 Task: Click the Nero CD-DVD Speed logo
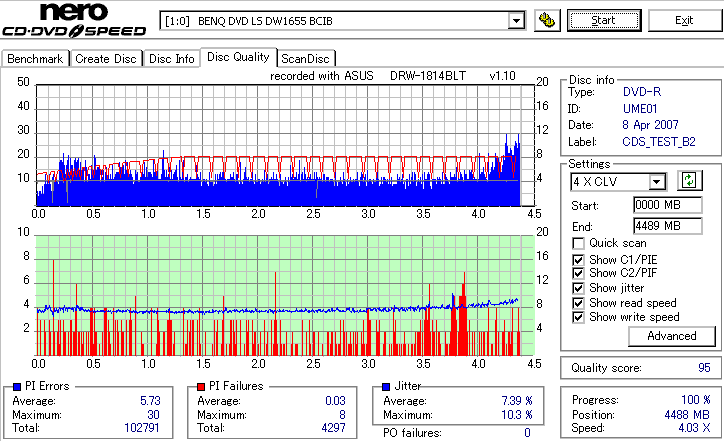[x=74, y=19]
